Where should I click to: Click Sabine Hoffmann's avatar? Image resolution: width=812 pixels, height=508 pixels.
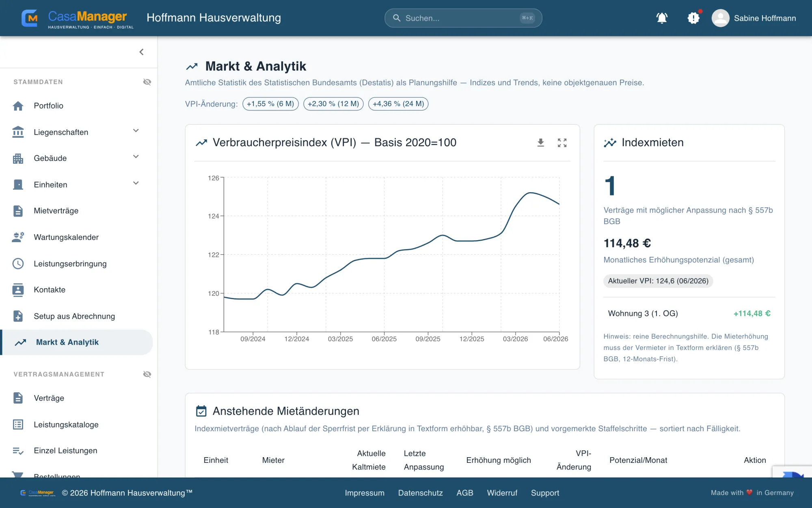tap(720, 18)
